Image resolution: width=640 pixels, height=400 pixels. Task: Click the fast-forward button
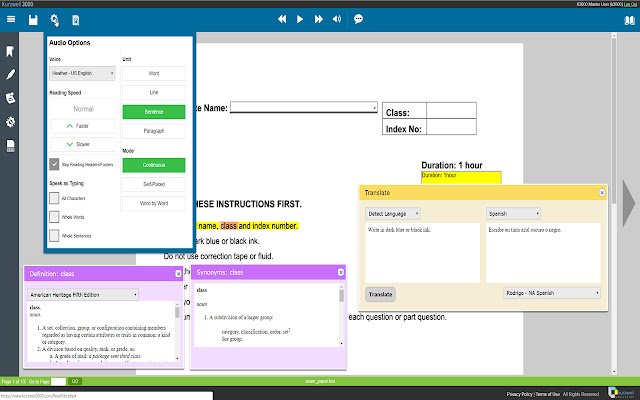(318, 19)
